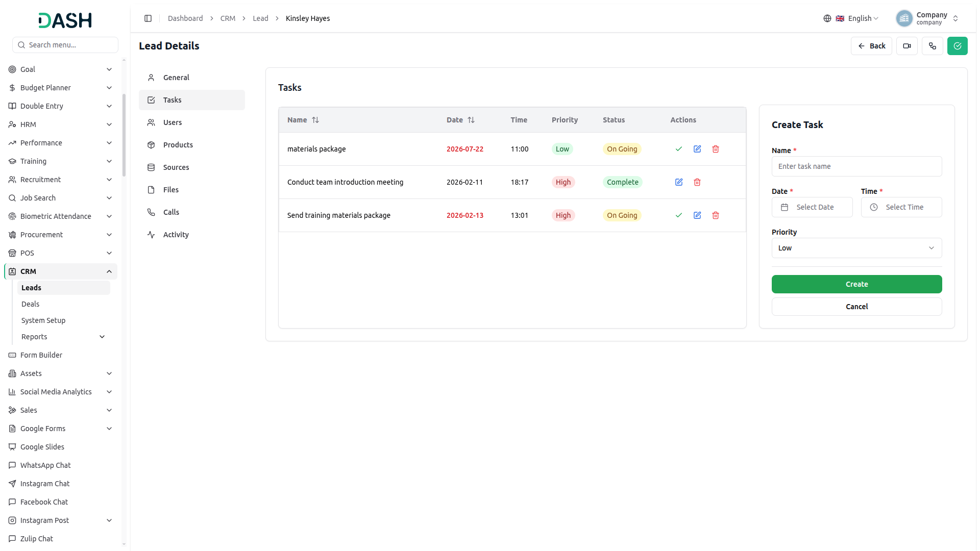Click the DASH logo

(65, 20)
